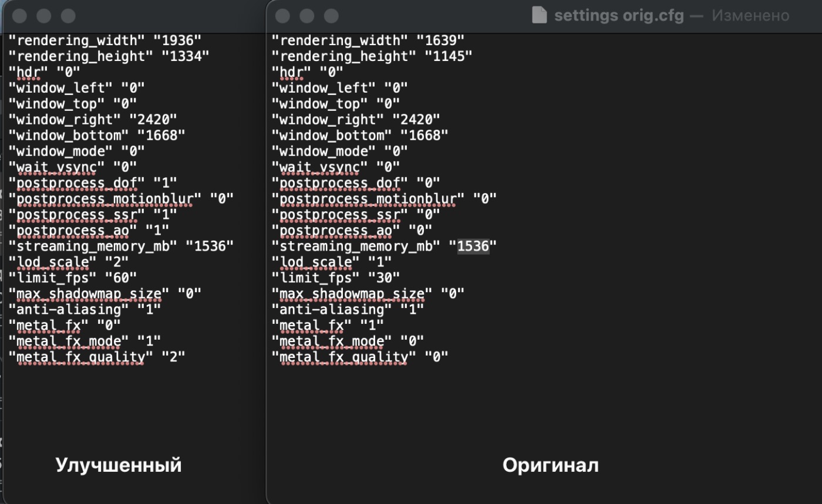
Task: Zoom the left editor window
Action: click(68, 15)
